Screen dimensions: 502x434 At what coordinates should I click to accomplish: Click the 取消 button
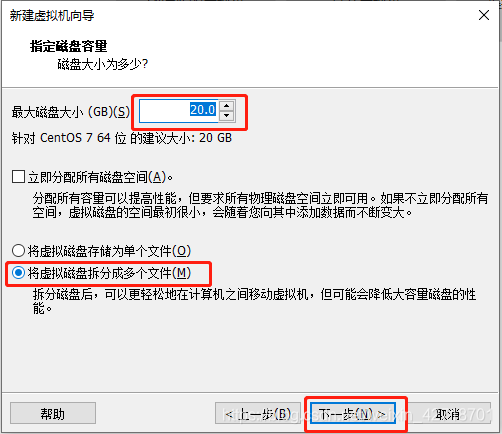[448, 414]
